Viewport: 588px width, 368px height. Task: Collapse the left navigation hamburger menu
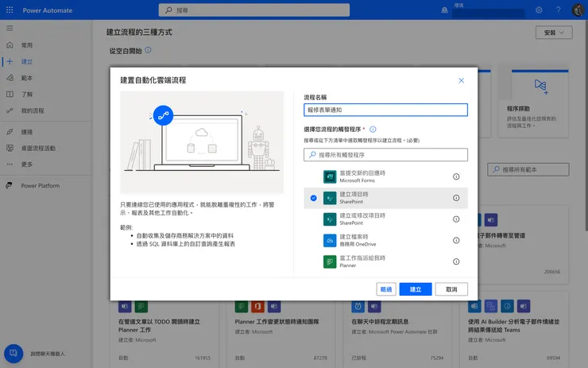click(10, 28)
